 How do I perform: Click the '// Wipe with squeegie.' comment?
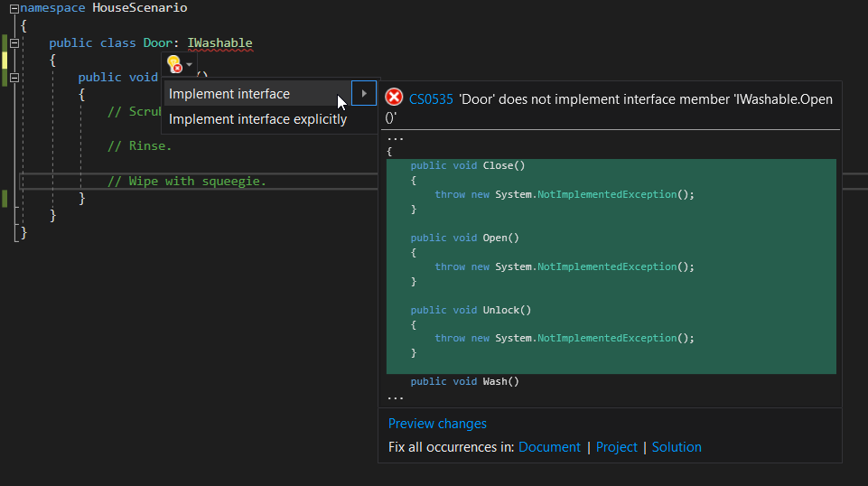coord(187,181)
